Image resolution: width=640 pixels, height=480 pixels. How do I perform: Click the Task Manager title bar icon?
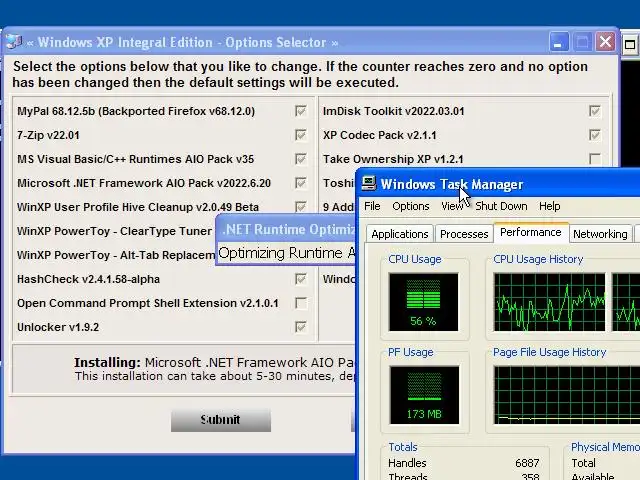click(x=369, y=183)
